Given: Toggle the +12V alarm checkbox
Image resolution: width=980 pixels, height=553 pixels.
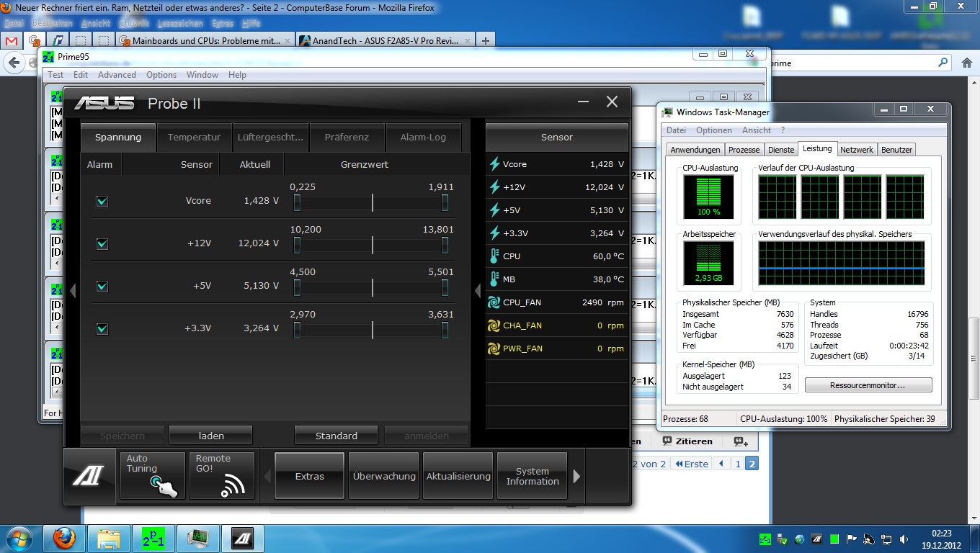Looking at the screenshot, I should pos(102,244).
